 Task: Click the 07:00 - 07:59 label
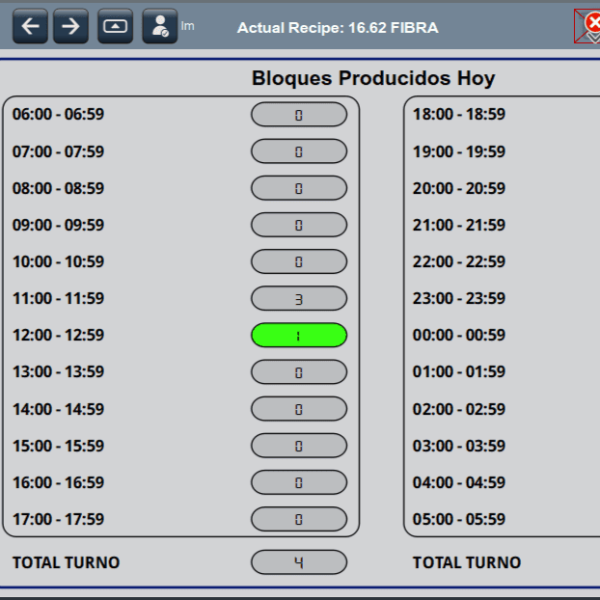click(x=58, y=152)
